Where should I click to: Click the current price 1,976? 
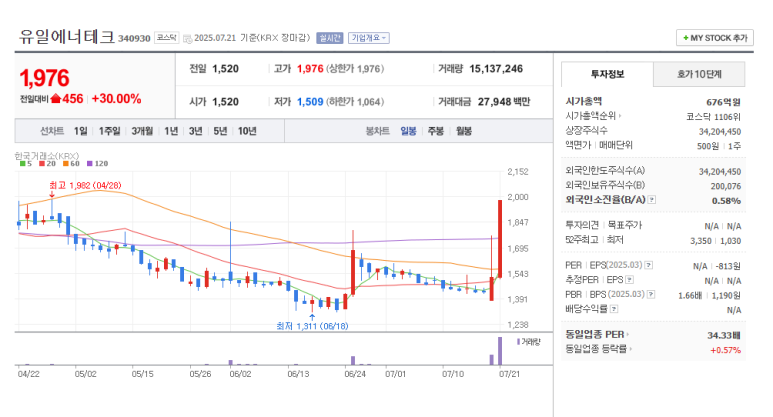pos(44,78)
